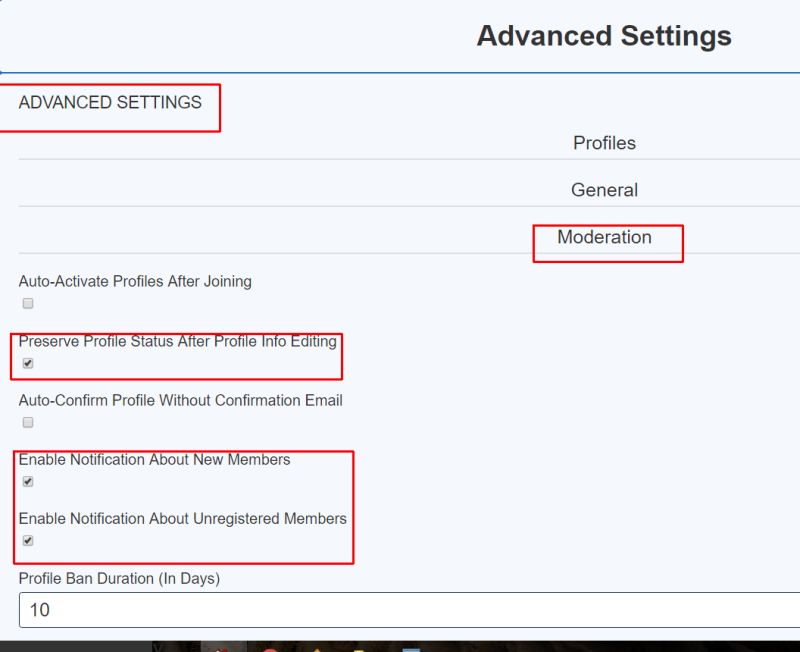Click the bold Advanced Settings page heading
This screenshot has height=652, width=800.
pos(604,36)
